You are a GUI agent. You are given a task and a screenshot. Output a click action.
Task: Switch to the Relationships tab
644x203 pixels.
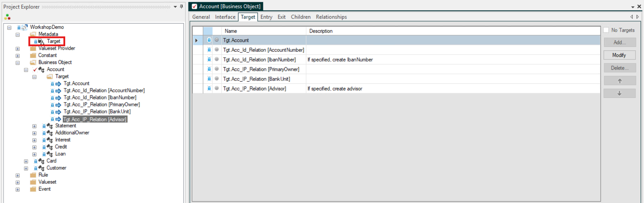point(332,17)
